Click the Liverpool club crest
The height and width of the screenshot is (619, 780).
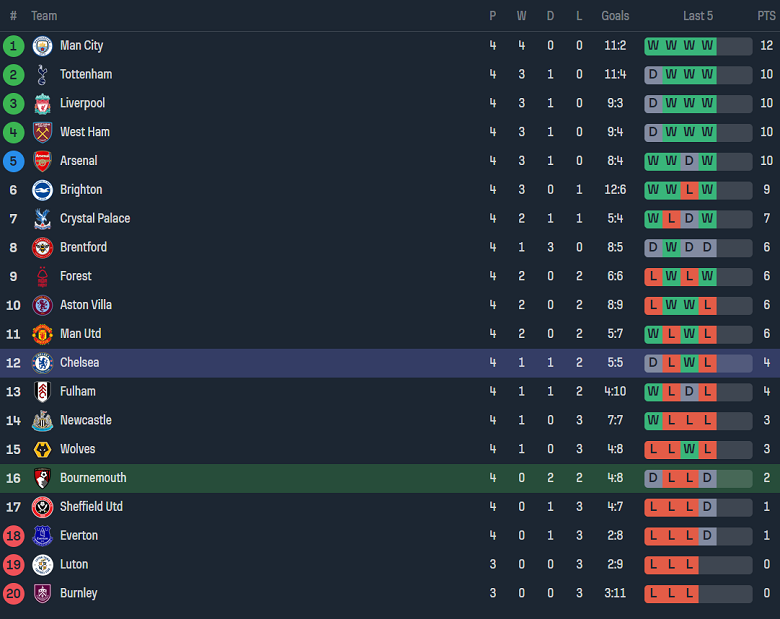click(x=42, y=104)
